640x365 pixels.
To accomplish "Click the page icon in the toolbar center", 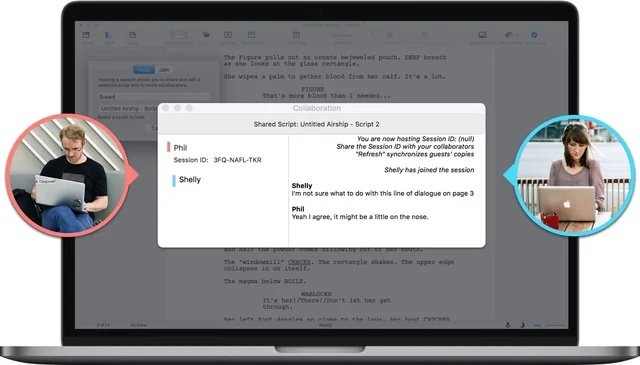I will (296, 35).
